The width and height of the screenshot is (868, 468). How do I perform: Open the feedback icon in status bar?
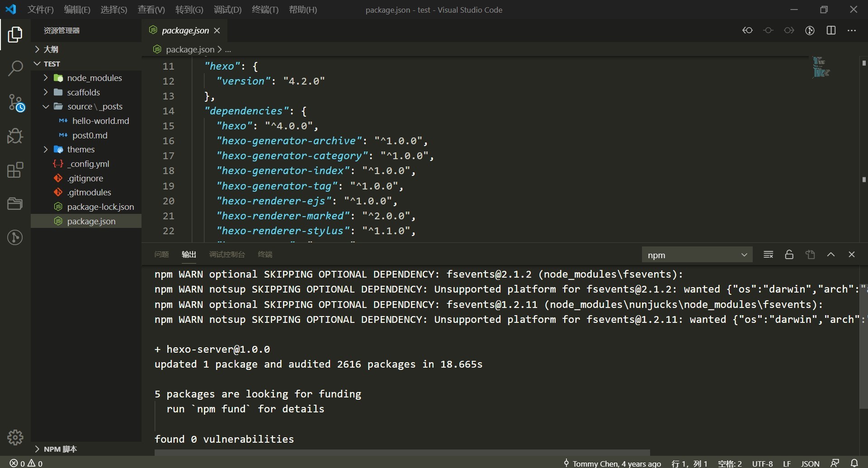click(835, 463)
